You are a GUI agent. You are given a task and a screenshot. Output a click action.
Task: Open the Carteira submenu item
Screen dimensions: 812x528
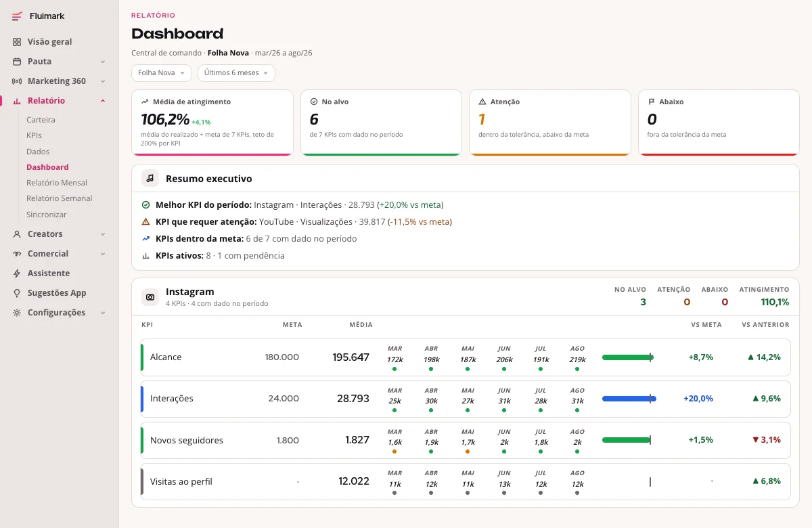(41, 120)
